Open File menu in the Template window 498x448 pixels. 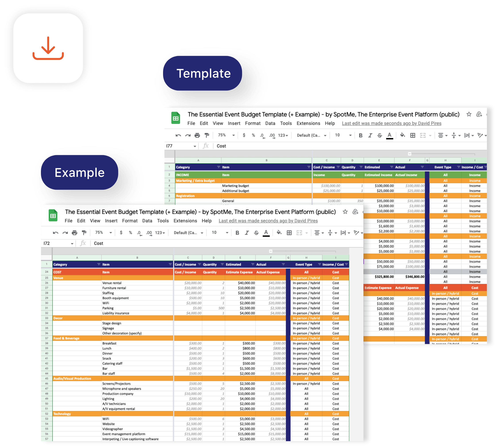click(191, 123)
